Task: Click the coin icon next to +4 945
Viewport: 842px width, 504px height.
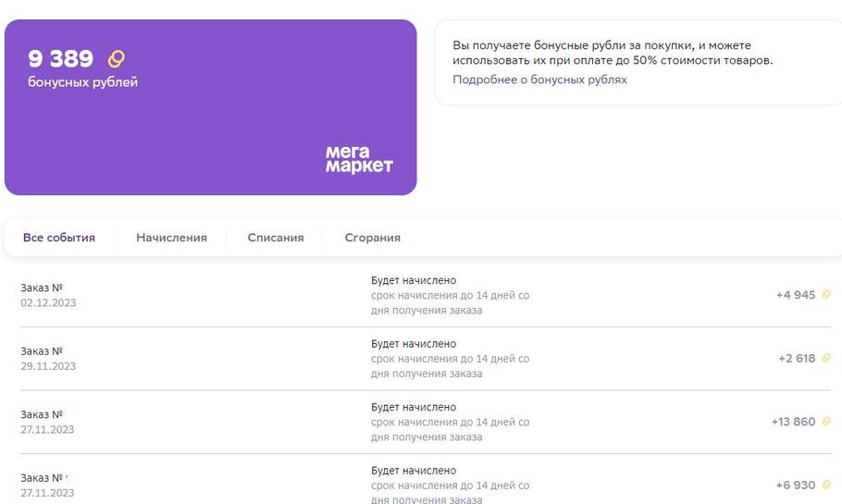Action: coord(826,295)
